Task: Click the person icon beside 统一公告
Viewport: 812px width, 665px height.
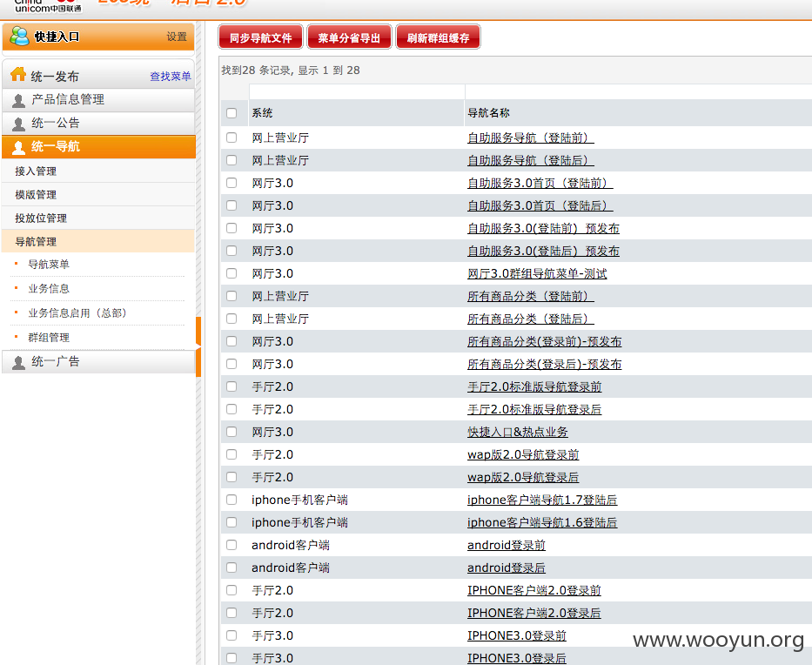Action: pos(18,124)
